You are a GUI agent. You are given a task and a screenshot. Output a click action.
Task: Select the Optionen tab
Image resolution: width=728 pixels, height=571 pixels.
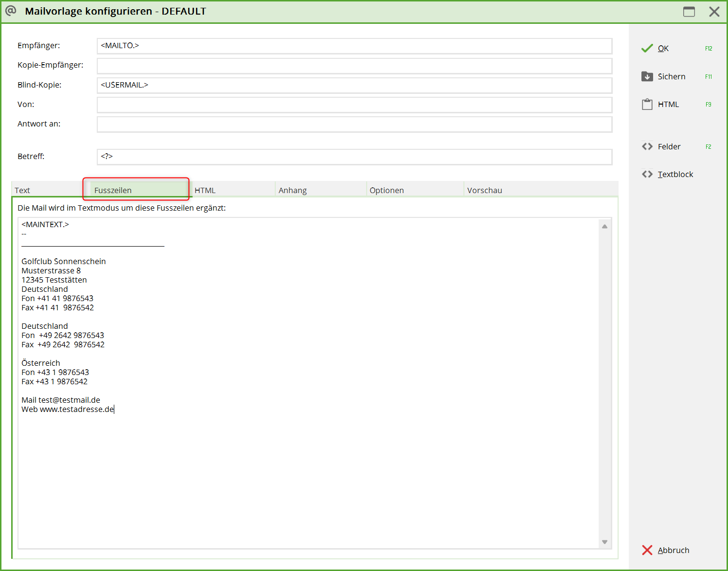click(x=386, y=190)
